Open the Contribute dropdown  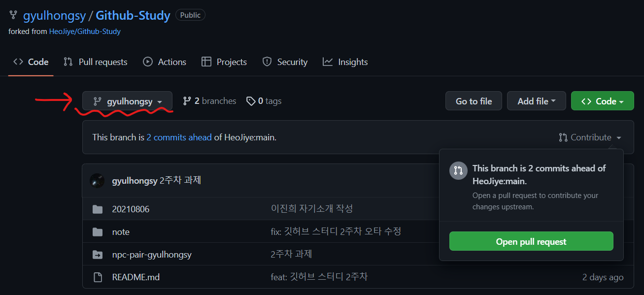[x=590, y=137]
